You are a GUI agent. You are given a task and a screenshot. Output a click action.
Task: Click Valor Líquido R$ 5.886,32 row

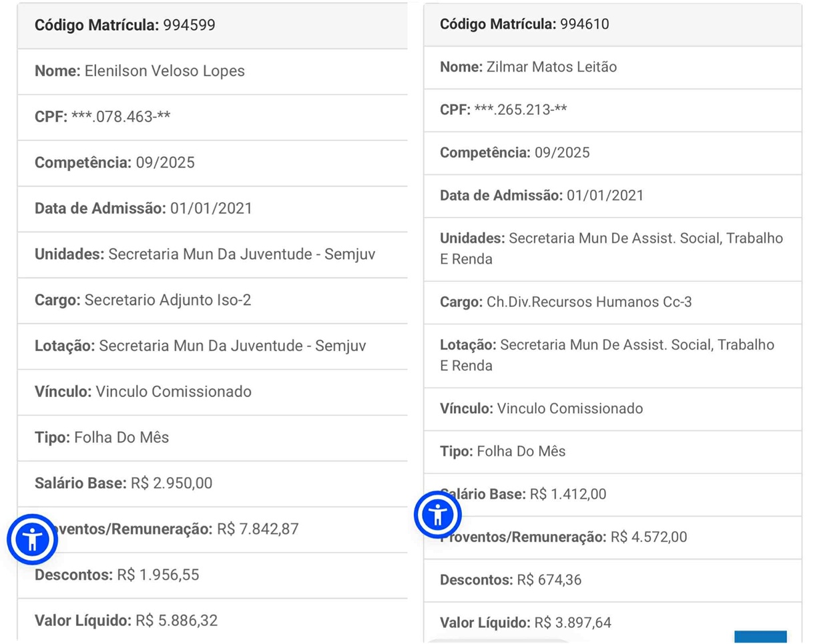(x=126, y=621)
